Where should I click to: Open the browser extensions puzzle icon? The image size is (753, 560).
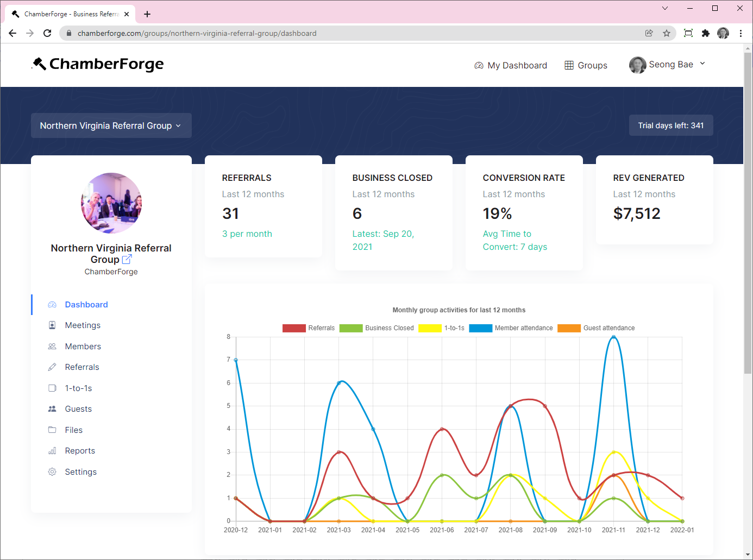[x=705, y=33]
